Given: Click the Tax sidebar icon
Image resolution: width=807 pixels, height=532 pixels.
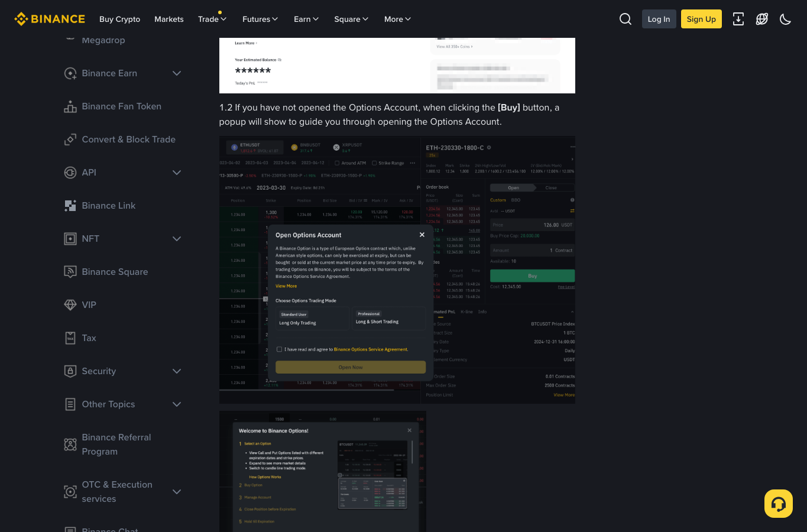Looking at the screenshot, I should (70, 338).
